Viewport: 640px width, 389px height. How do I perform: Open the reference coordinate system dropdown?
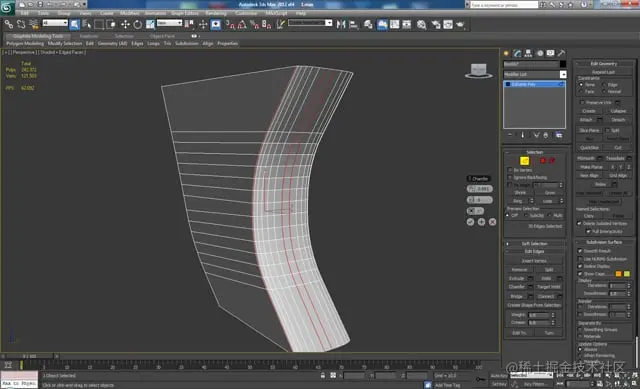click(169, 23)
